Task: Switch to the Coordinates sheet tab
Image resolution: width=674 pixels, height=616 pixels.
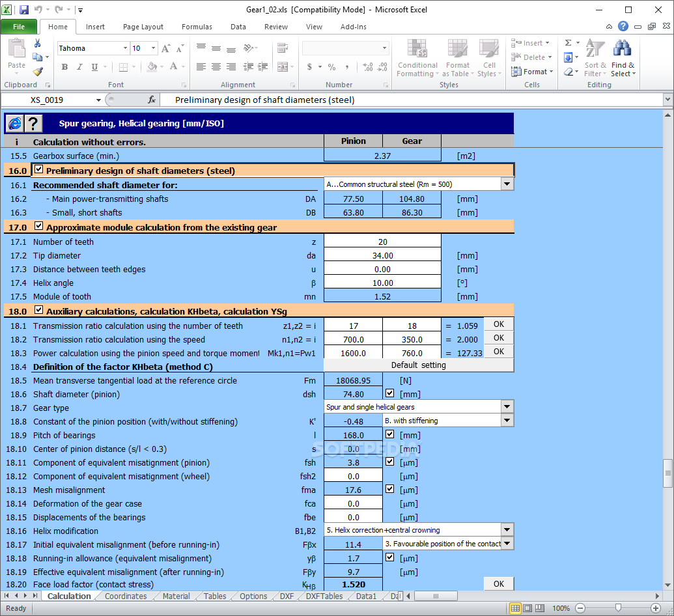Action: coord(126,596)
